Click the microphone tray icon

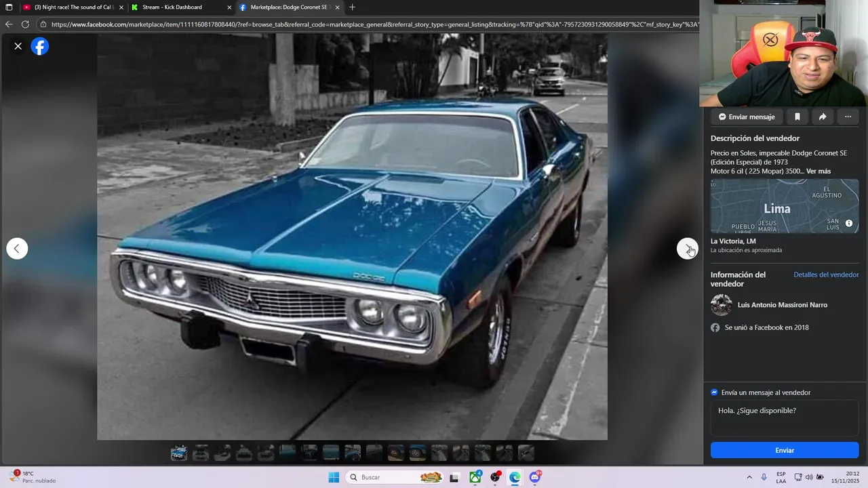(x=764, y=477)
